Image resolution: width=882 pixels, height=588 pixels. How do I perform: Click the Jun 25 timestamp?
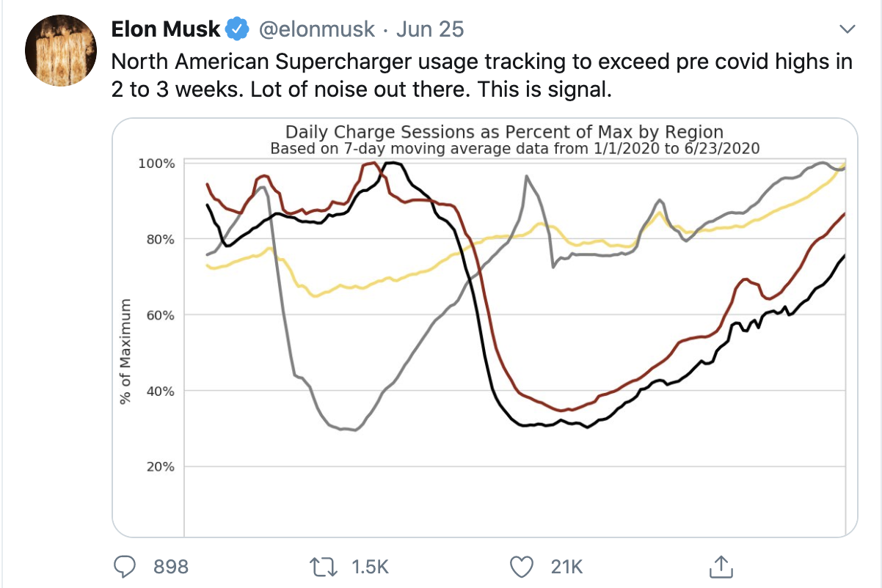coord(430,29)
